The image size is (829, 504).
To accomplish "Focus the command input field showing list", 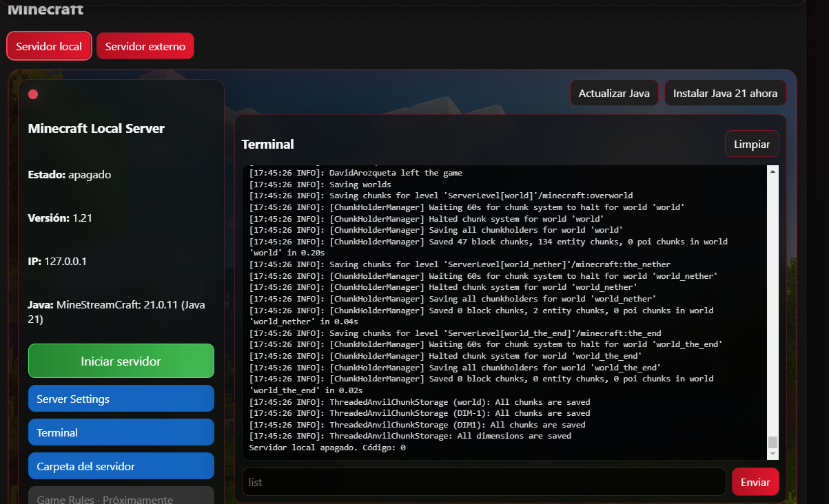I will [x=484, y=482].
